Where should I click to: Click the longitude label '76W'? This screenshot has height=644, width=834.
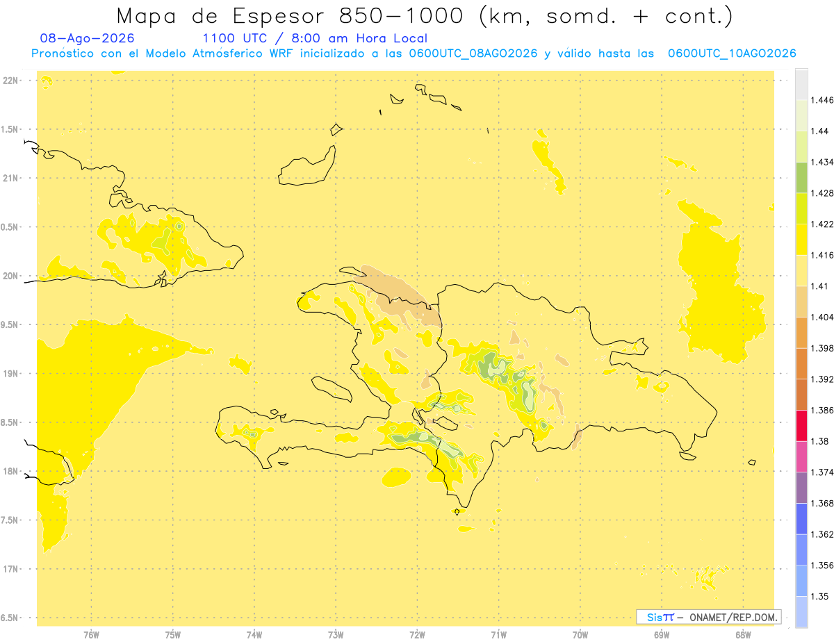[x=91, y=635]
